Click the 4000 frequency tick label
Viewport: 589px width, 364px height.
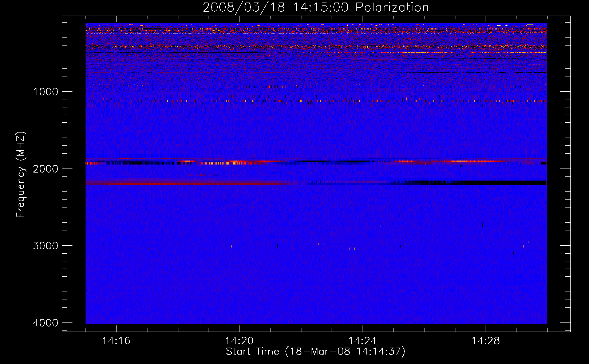pos(46,323)
